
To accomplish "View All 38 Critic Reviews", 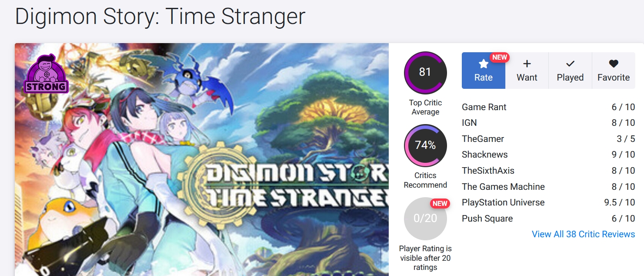I will (583, 234).
